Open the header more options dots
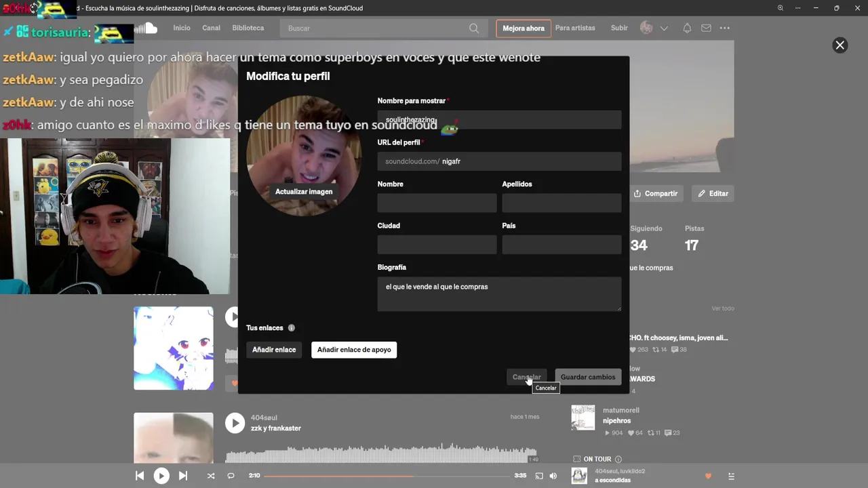This screenshot has height=488, width=868. pyautogui.click(x=725, y=28)
